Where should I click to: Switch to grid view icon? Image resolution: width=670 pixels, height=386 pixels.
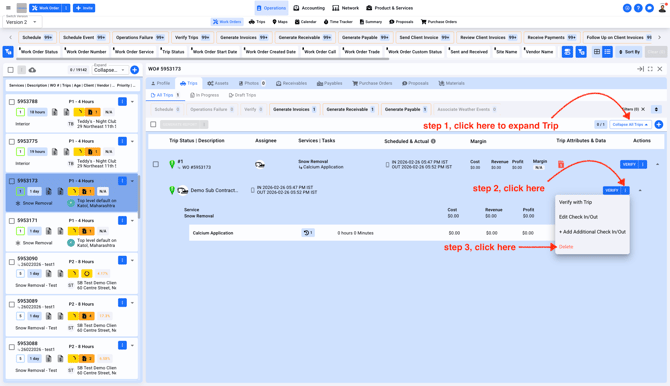(597, 52)
